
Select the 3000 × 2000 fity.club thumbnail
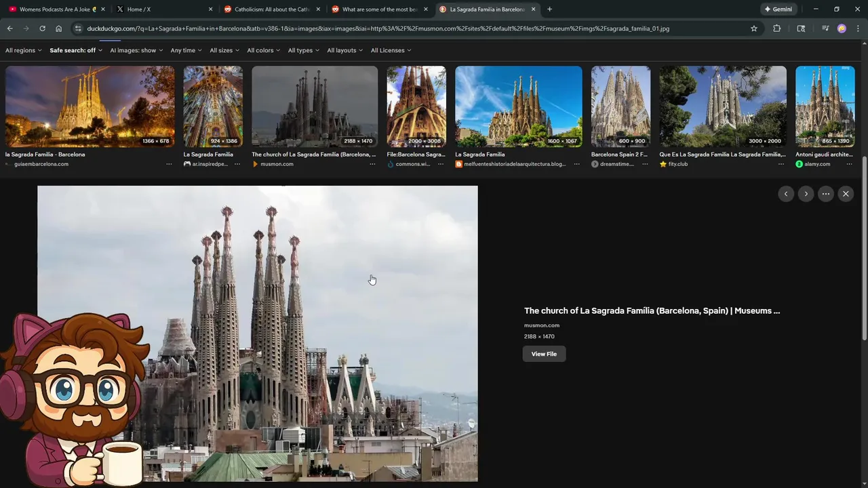coord(723,106)
